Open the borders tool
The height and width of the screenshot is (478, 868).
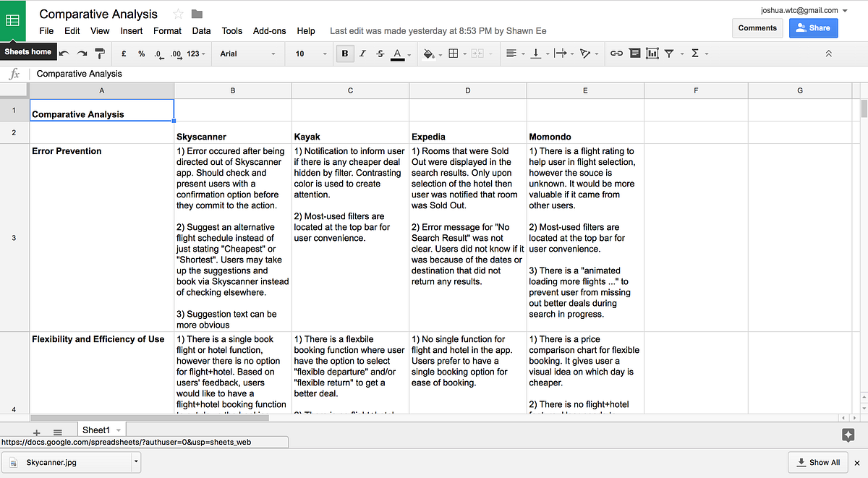[456, 54]
